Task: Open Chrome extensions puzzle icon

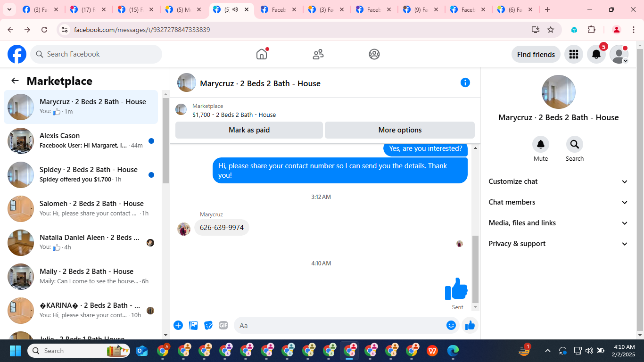Action: pyautogui.click(x=592, y=30)
